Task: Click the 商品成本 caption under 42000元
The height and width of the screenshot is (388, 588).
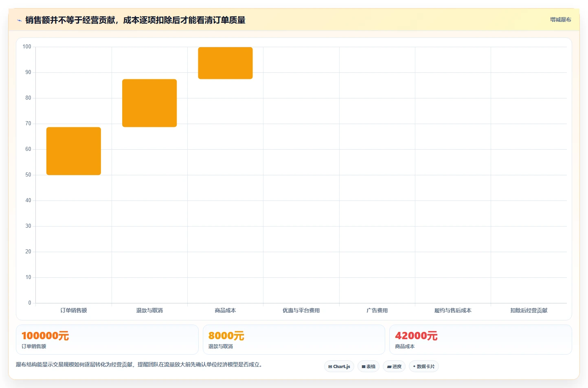Action: coord(405,347)
